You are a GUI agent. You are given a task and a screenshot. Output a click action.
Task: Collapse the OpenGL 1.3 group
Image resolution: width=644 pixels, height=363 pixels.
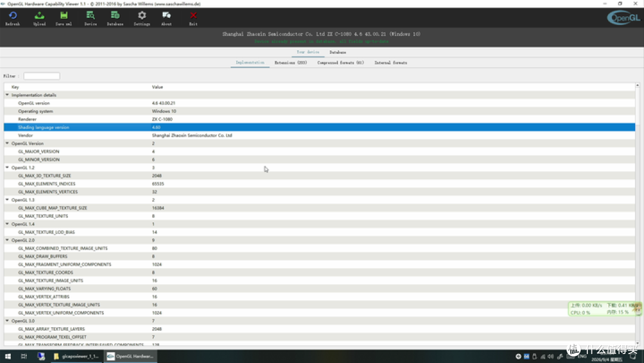[7, 200]
